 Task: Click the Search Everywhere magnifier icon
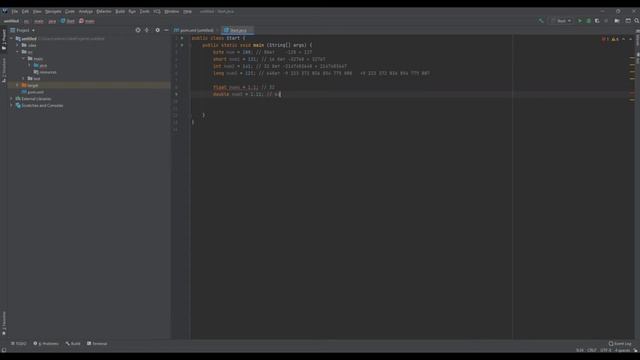(636, 21)
